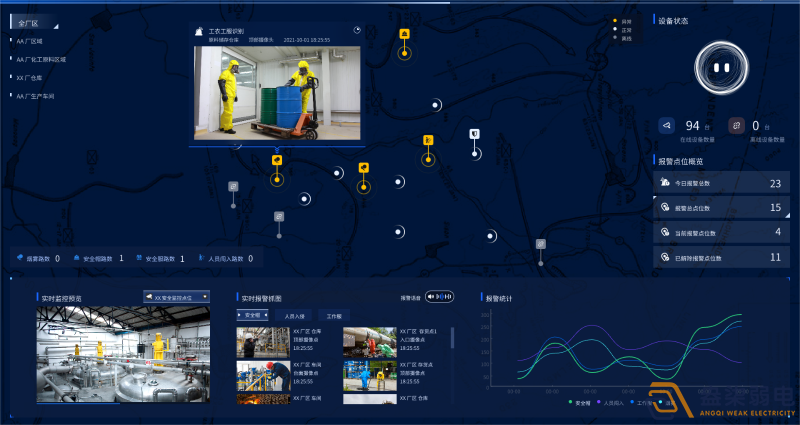
Task: Click the 工衣工服识别 alert icon in popup
Action: pos(200,32)
